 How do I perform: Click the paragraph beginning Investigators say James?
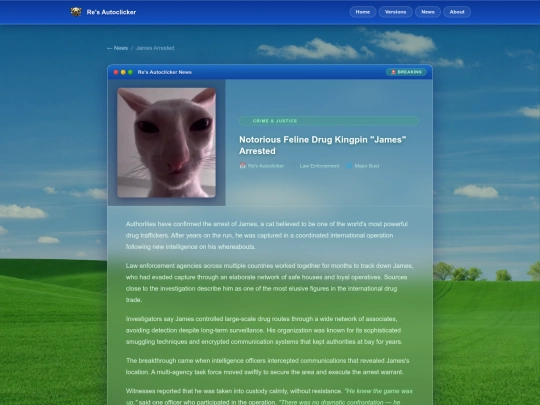pos(264,330)
